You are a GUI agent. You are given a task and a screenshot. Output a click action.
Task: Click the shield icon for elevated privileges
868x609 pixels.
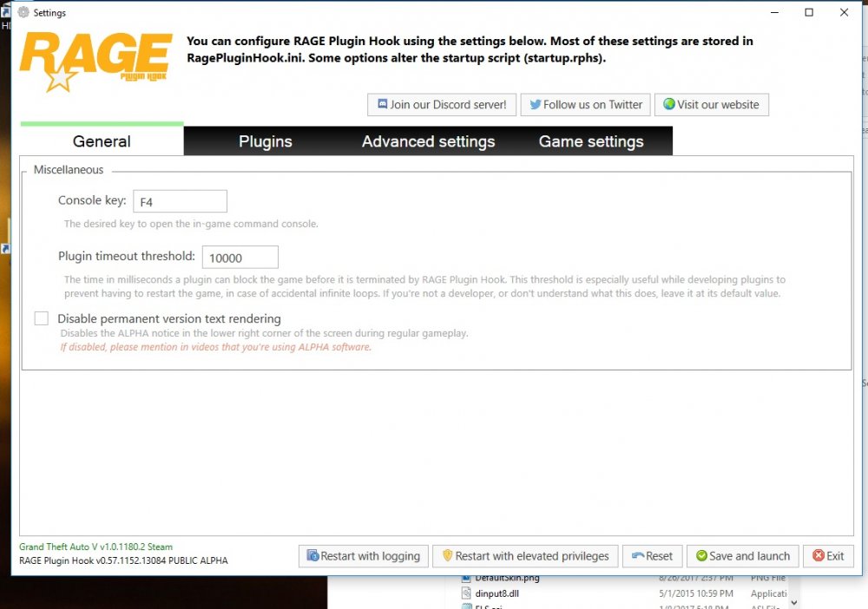pyautogui.click(x=447, y=555)
